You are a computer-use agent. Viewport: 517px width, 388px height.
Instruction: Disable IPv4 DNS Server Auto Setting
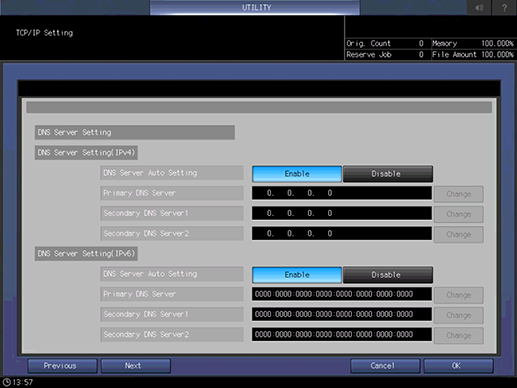coord(388,174)
